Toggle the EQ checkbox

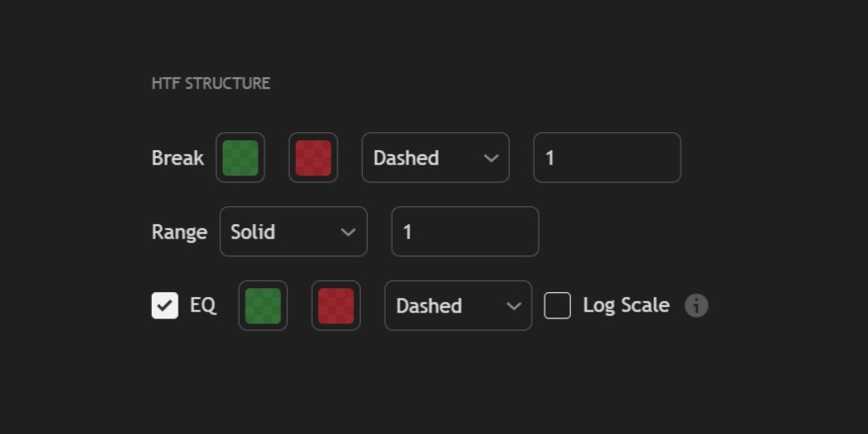(x=165, y=306)
